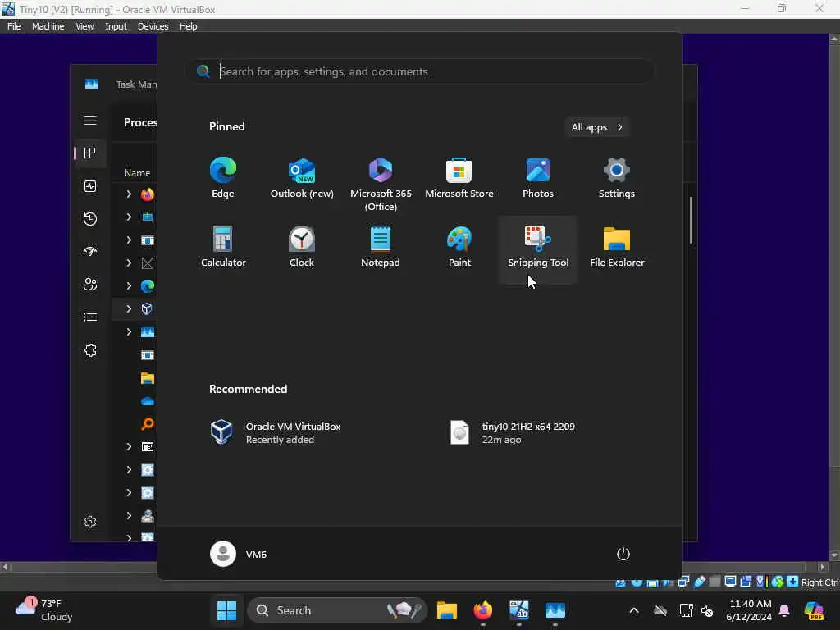Click OneDrive sync paused tray icon
This screenshot has width=840, height=630.
pos(660,610)
